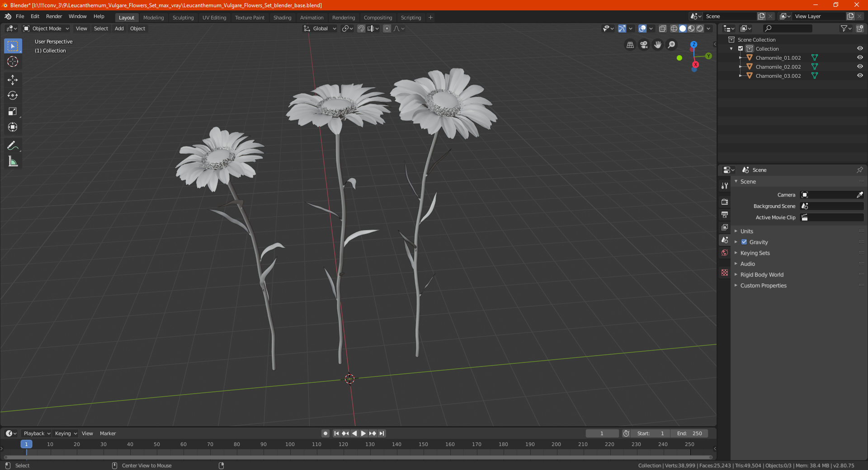Select the Select Box tool
The width and height of the screenshot is (868, 470).
click(x=13, y=46)
